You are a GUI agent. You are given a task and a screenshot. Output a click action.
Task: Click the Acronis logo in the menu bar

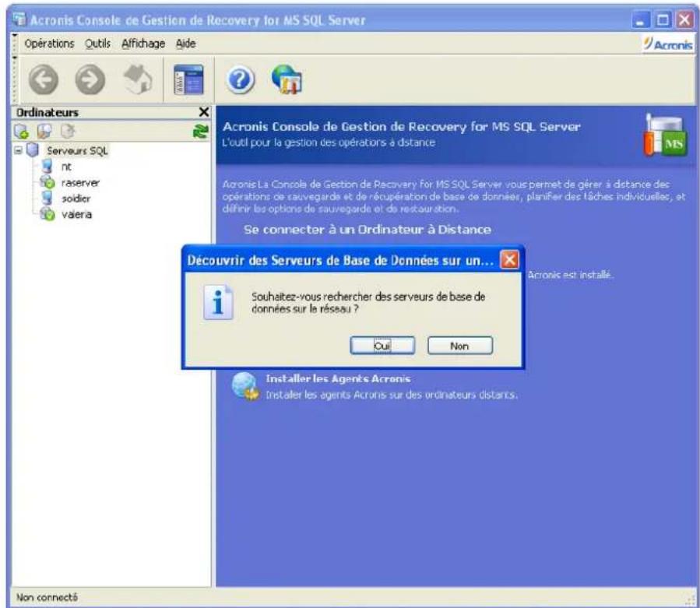668,44
